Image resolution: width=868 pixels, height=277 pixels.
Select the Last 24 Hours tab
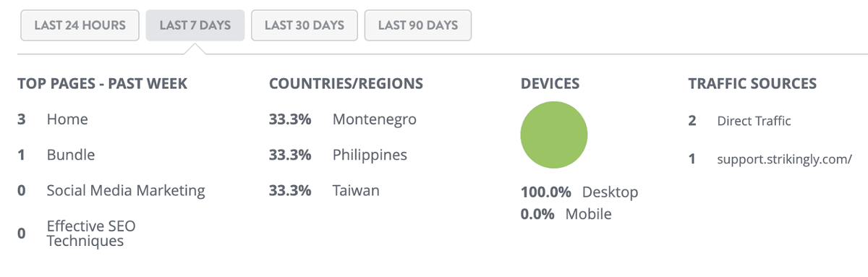click(x=80, y=25)
